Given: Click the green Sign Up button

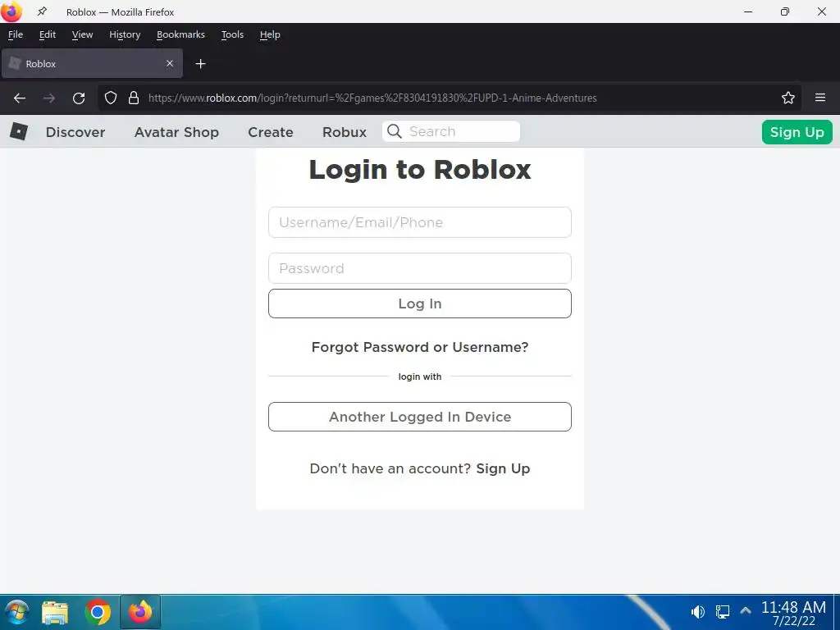Looking at the screenshot, I should point(797,132).
